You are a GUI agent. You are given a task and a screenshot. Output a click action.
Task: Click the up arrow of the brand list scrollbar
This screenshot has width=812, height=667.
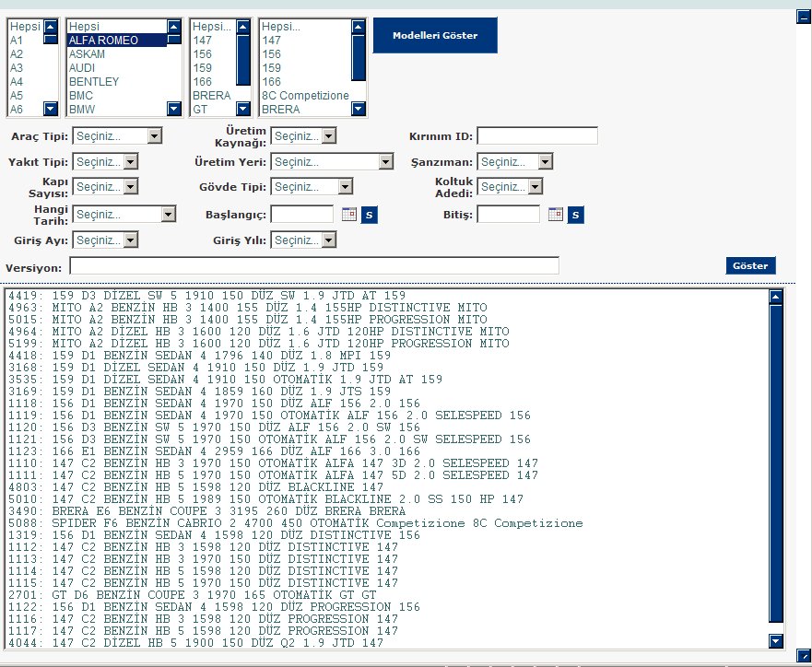(x=174, y=27)
